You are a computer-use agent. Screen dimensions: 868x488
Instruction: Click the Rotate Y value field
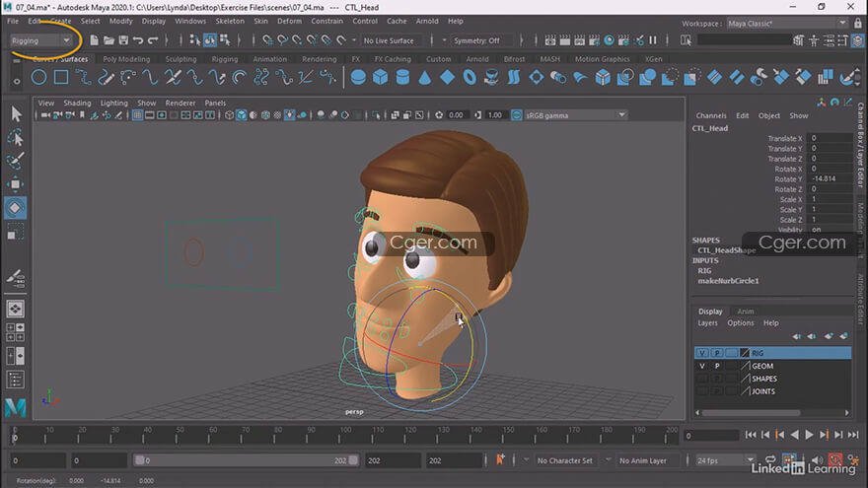point(829,179)
